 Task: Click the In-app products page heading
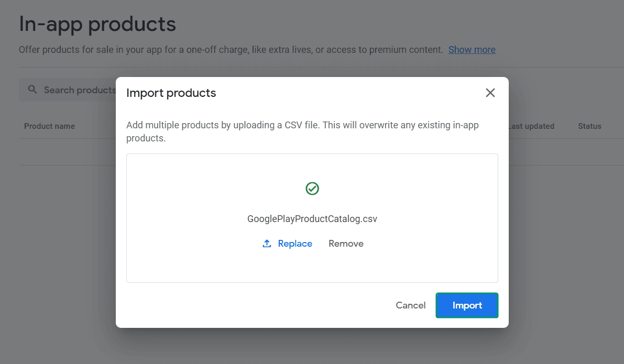[x=97, y=24]
